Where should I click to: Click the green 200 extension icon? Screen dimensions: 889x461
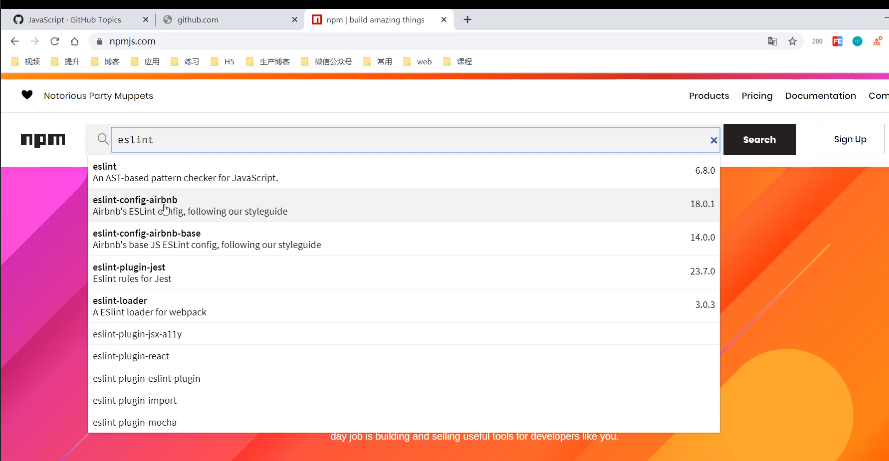click(817, 41)
